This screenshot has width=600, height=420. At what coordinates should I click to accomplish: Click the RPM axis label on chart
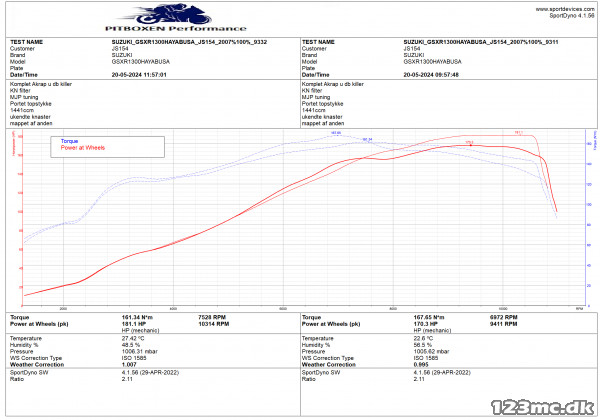point(580,308)
